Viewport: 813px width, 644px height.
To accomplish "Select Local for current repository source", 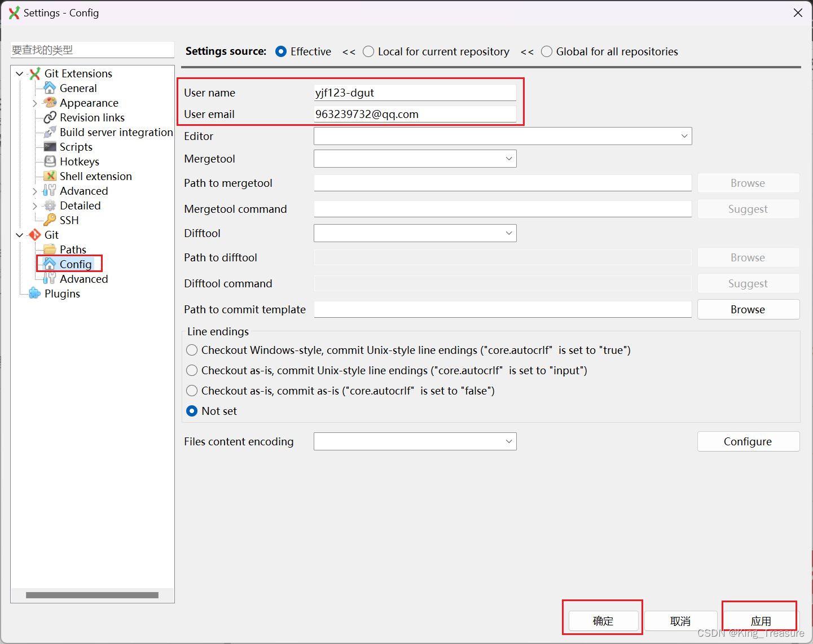I will pos(368,51).
